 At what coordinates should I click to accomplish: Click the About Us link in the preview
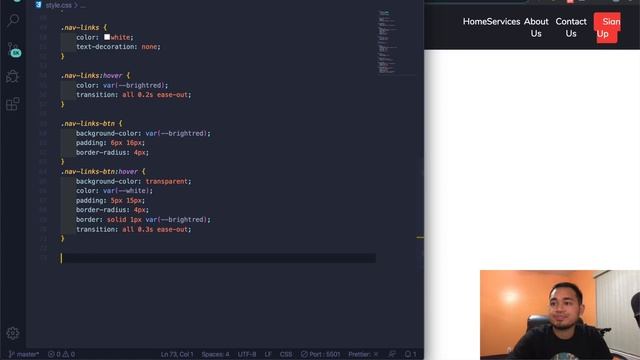[x=536, y=27]
